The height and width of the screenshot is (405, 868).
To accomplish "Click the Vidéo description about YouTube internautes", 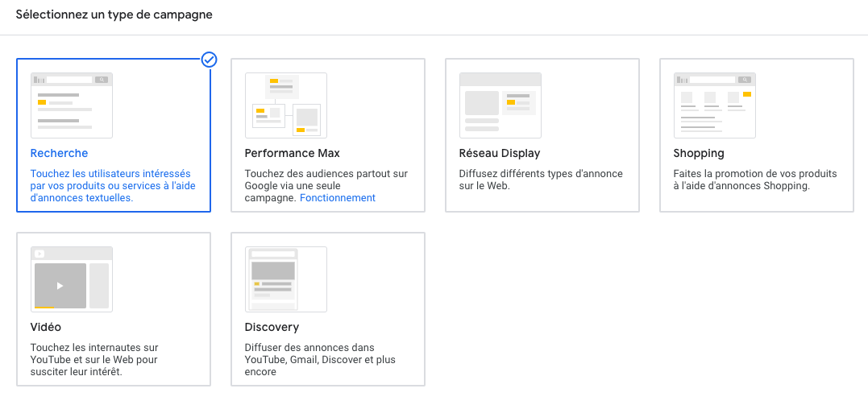I will [x=93, y=360].
